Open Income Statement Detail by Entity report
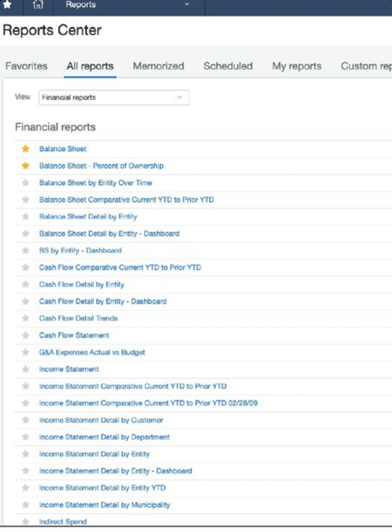Viewport: 392px width, 532px height. tap(94, 454)
